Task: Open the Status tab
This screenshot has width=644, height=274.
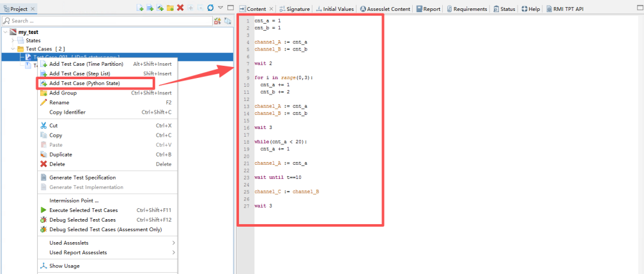Action: pos(504,9)
